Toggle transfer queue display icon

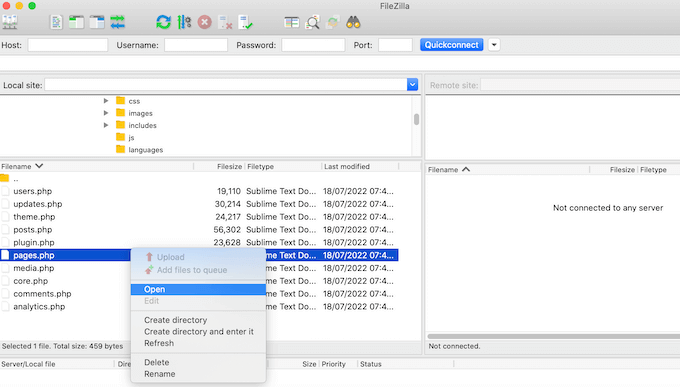tap(117, 22)
